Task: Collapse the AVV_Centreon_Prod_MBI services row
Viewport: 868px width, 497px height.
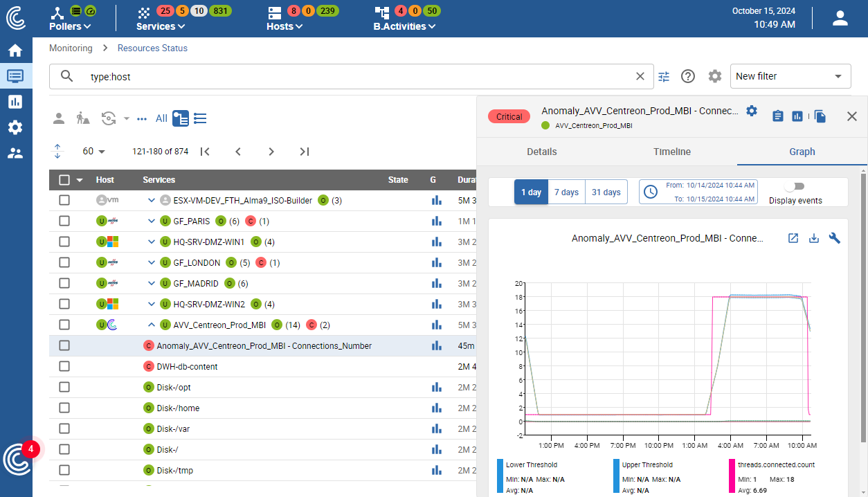Action: 152,324
